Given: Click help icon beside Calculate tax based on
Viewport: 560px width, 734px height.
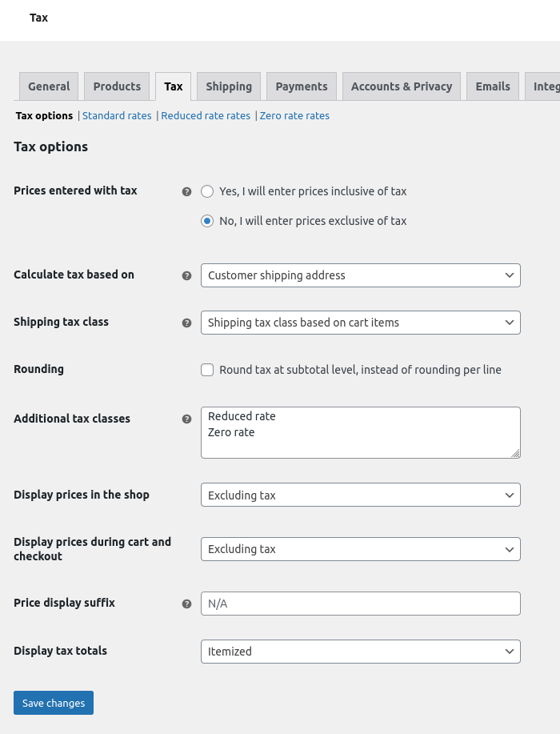Looking at the screenshot, I should [186, 275].
